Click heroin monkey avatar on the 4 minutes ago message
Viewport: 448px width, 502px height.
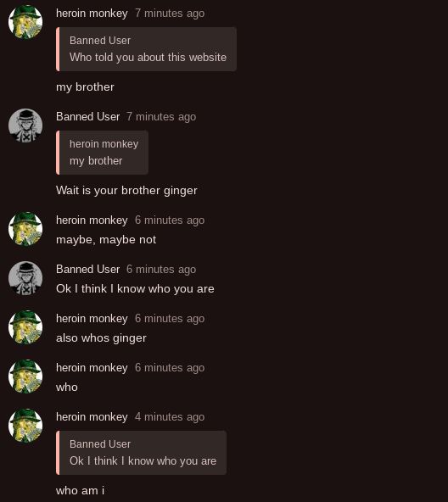(x=25, y=426)
